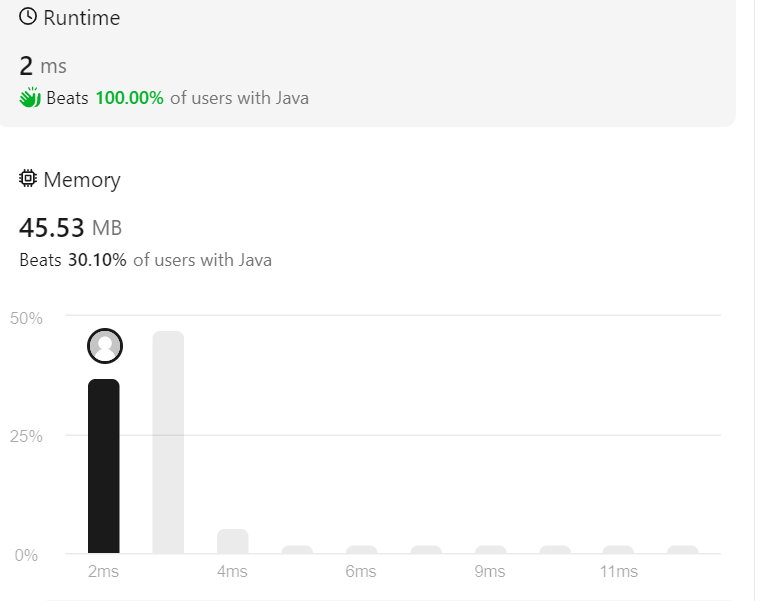This screenshot has width=771, height=601.
Task: Click the 2 ms runtime value
Action: [43, 66]
